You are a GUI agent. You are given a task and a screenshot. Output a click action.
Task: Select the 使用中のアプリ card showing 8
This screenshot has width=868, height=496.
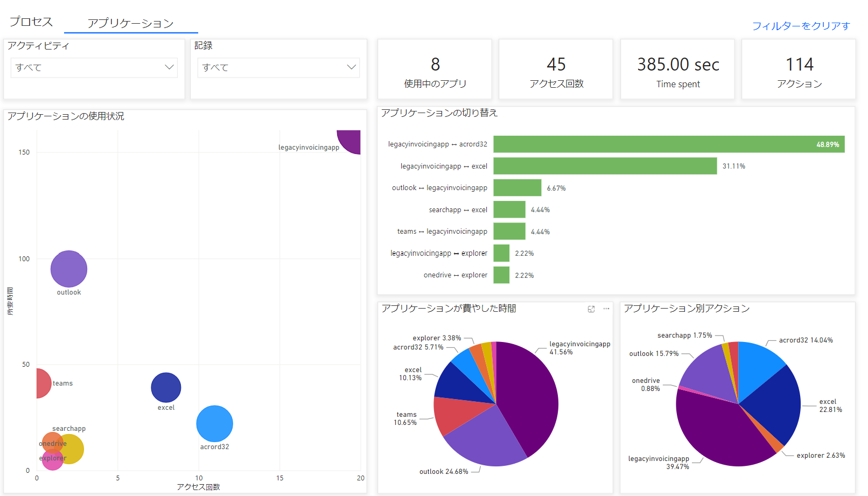(435, 69)
